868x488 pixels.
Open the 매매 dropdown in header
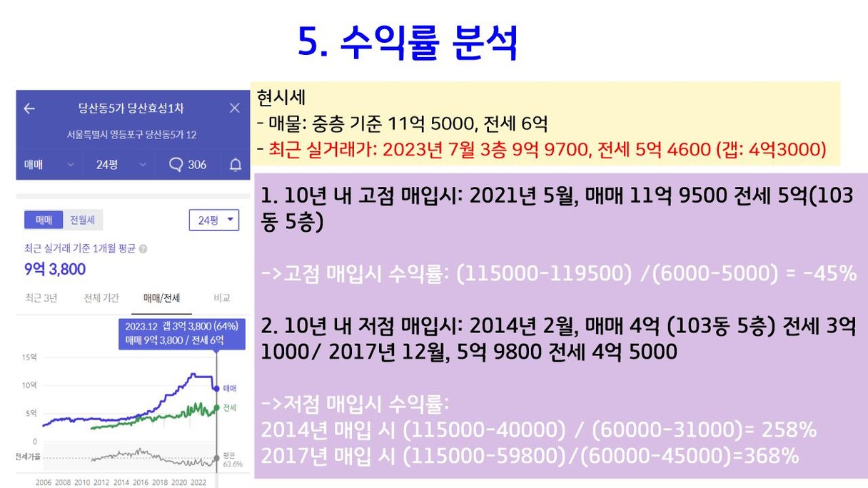coord(49,165)
